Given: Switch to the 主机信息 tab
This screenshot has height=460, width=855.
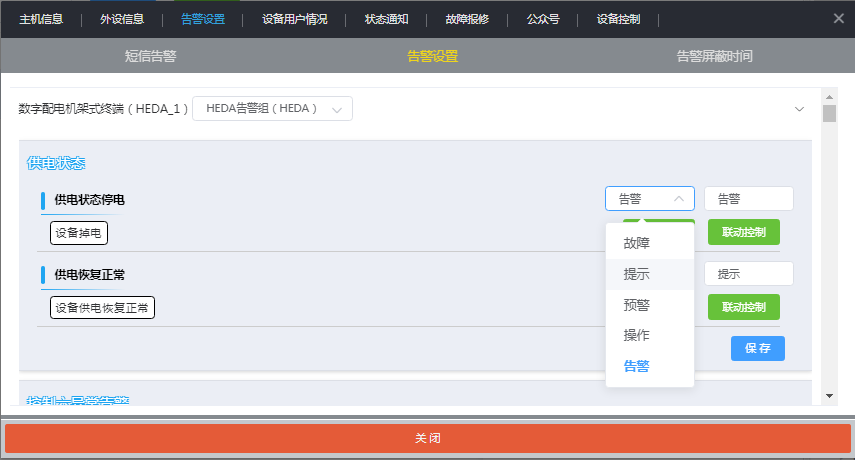Looking at the screenshot, I should pos(40,19).
